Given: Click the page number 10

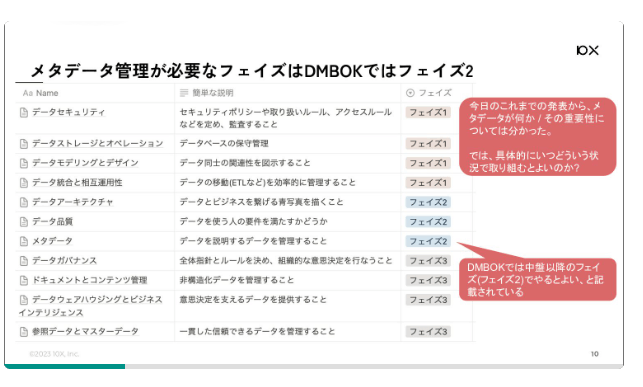Looking at the screenshot, I should (595, 354).
